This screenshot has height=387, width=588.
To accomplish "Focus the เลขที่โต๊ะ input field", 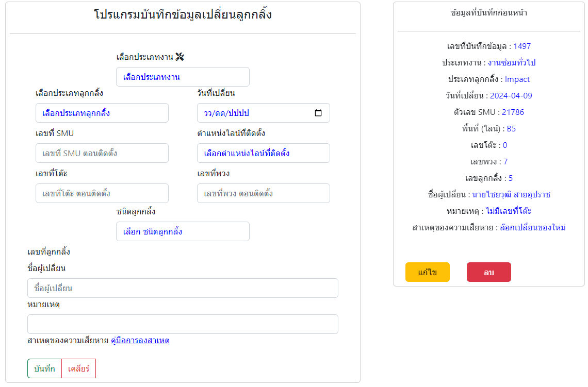I will [x=102, y=193].
